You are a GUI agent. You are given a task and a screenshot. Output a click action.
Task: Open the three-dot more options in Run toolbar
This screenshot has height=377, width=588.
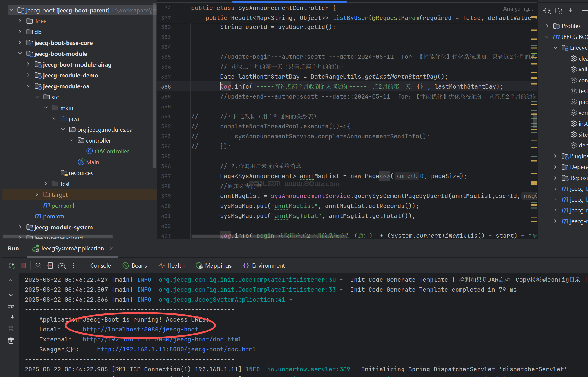tap(73, 265)
